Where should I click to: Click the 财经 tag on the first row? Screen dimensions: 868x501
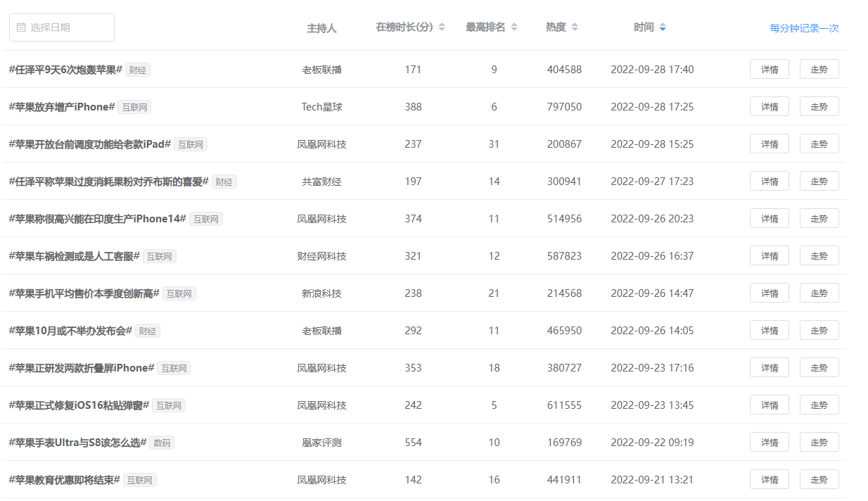(x=137, y=70)
